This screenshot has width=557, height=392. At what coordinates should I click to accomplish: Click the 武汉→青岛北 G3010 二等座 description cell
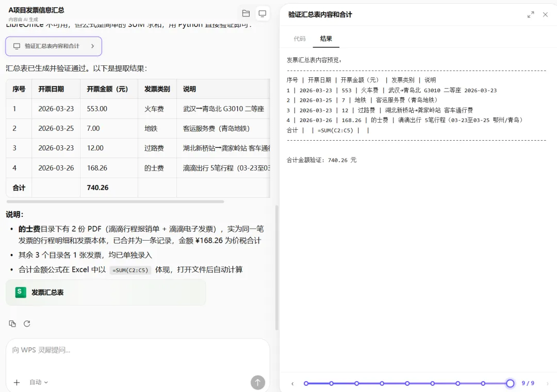point(223,109)
